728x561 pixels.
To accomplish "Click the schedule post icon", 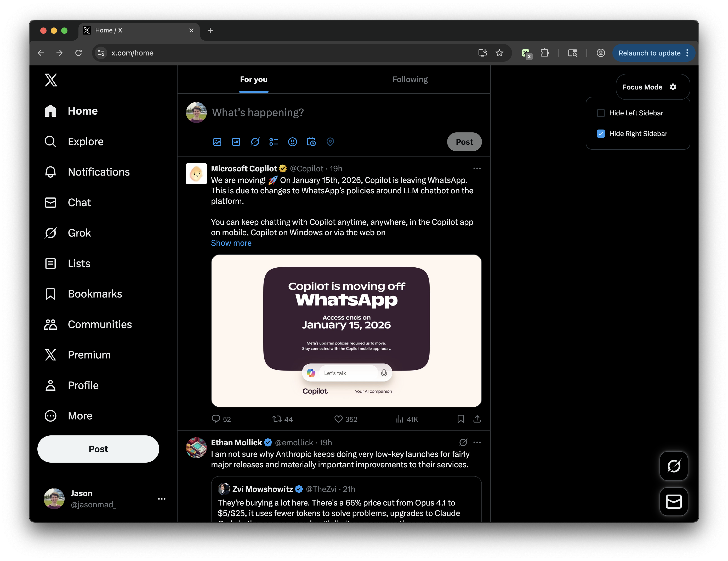I will 311,142.
